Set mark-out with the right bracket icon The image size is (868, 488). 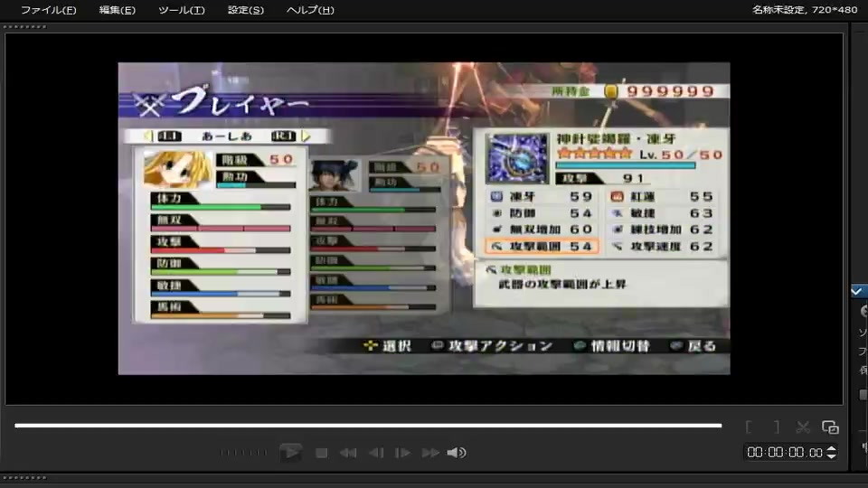pyautogui.click(x=777, y=427)
